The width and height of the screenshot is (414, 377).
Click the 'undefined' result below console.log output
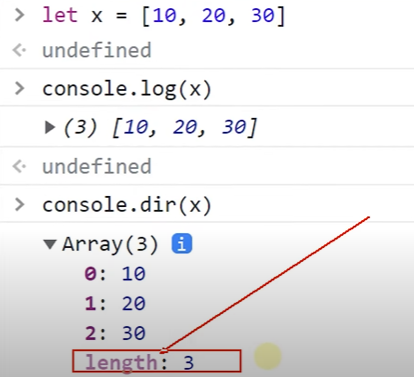[97, 166]
